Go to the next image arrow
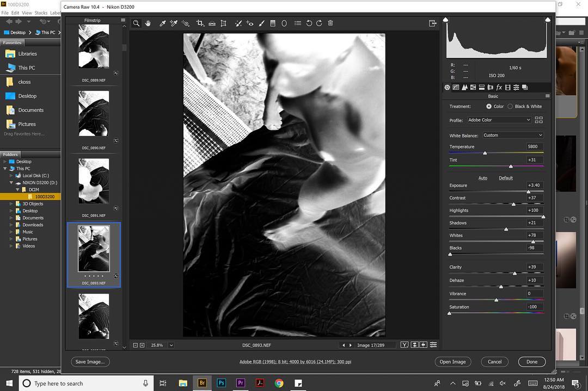The image size is (588, 391). click(350, 345)
